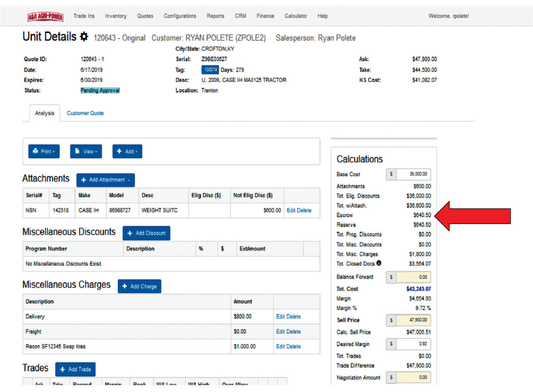Click the Tot. Misc. Charges value $1,800.00

420,254
